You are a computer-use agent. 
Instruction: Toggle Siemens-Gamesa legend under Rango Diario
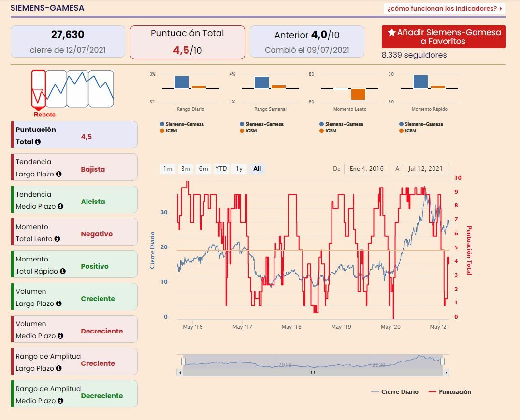click(x=182, y=124)
